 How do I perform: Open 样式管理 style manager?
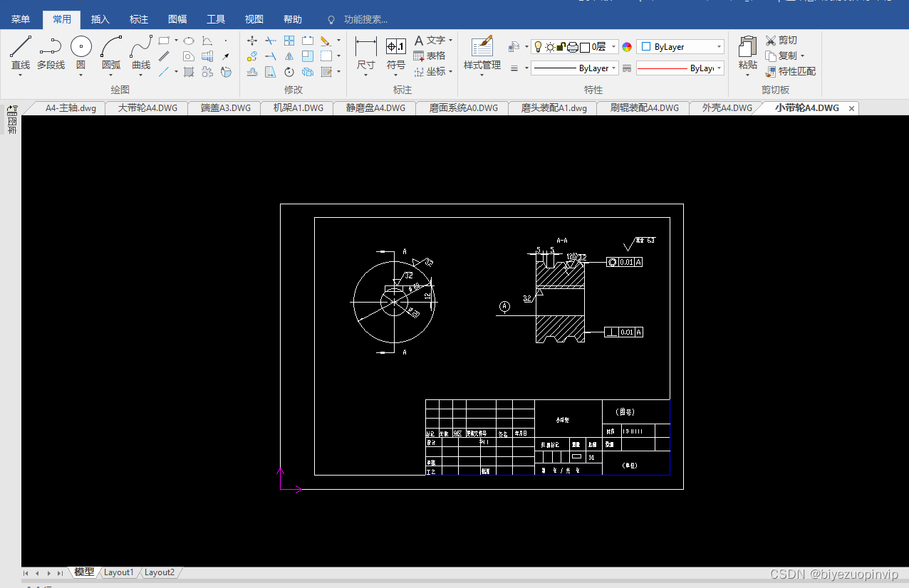[482, 53]
